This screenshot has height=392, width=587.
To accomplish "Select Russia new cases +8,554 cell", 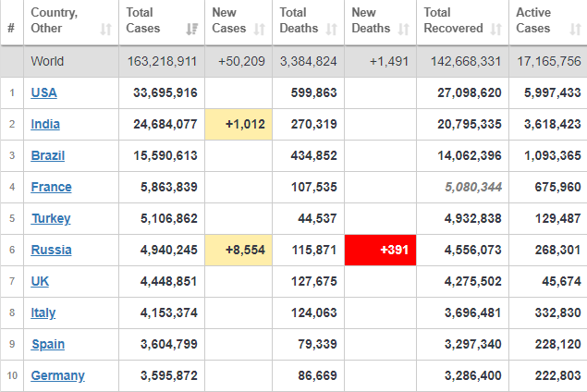I will point(238,251).
